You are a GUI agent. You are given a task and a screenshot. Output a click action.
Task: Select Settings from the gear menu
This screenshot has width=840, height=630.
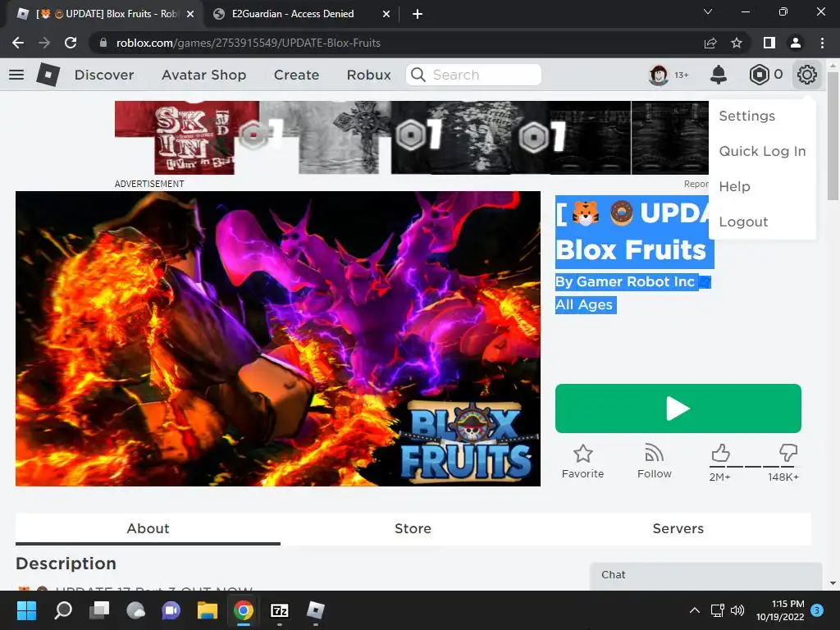[746, 116]
